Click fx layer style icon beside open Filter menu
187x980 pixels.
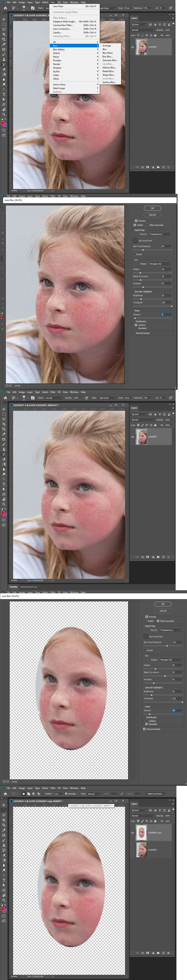tap(143, 167)
